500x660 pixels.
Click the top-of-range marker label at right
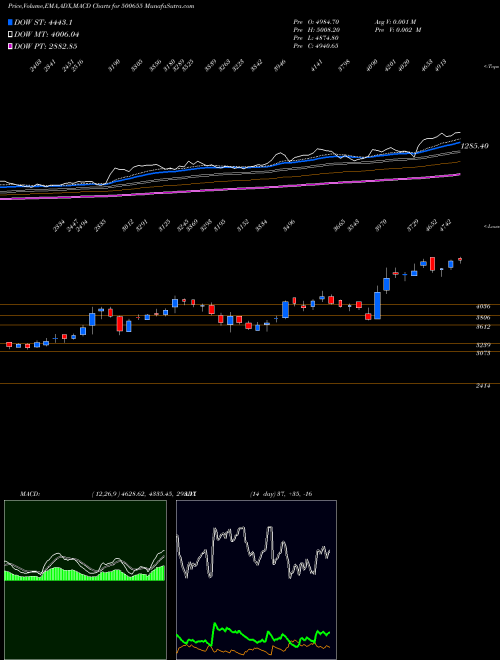pyautogui.click(x=491, y=67)
